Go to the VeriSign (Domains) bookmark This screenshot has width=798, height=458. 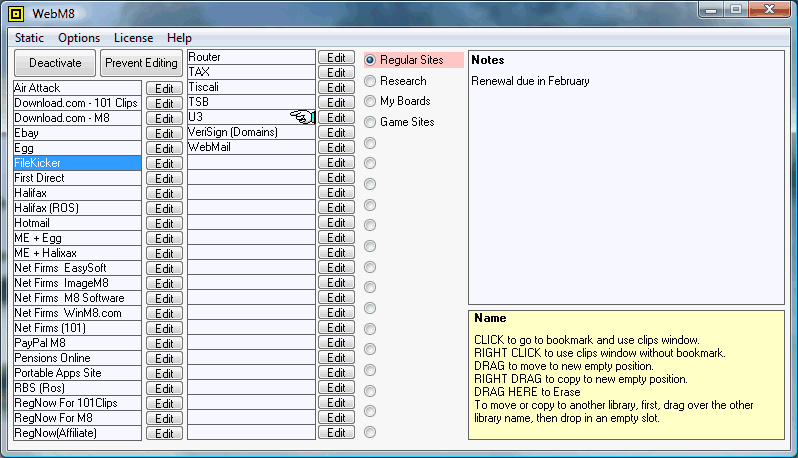pyautogui.click(x=250, y=132)
